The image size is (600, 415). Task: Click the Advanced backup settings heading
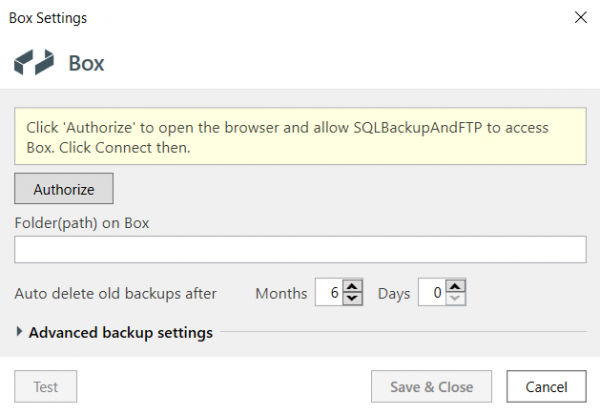click(x=121, y=332)
